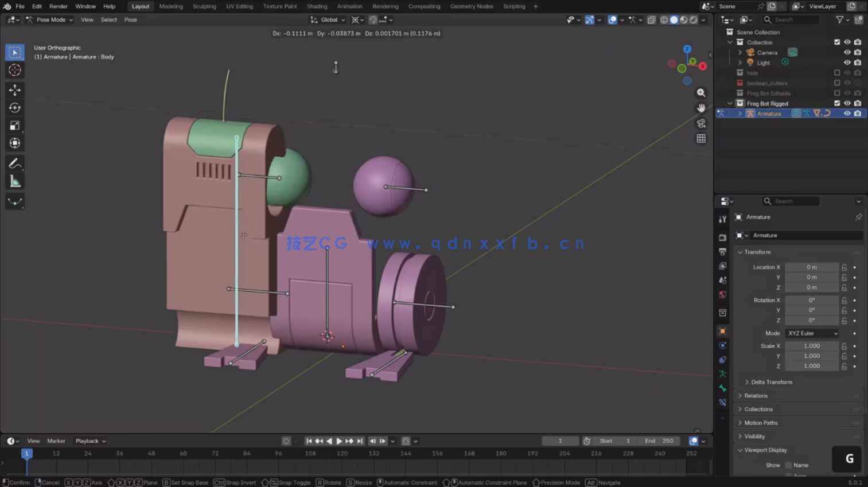Screen dimensions: 868x487
Task: Click the zoom magnifier icon in viewport gizmos
Action: [700, 92]
